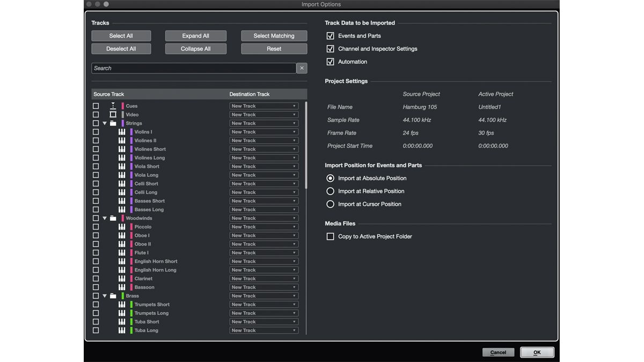The height and width of the screenshot is (362, 644).
Task: Click the video track icon beside Video
Action: pos(113,114)
